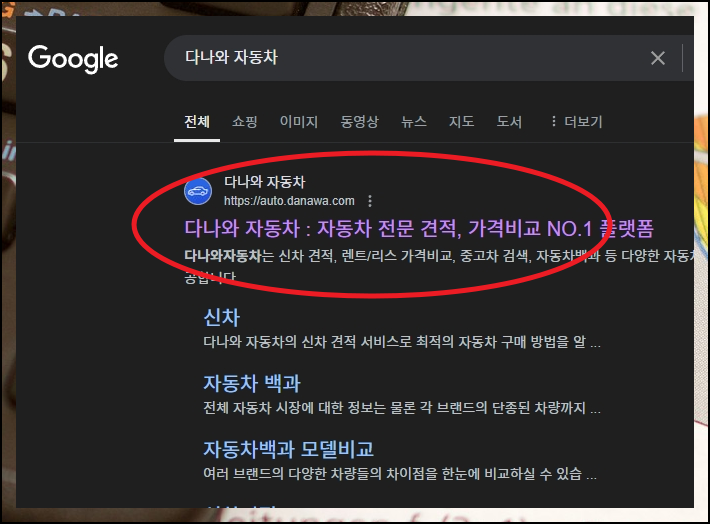Image resolution: width=710 pixels, height=524 pixels.
Task: Go to the 도서 tab
Action: point(509,121)
